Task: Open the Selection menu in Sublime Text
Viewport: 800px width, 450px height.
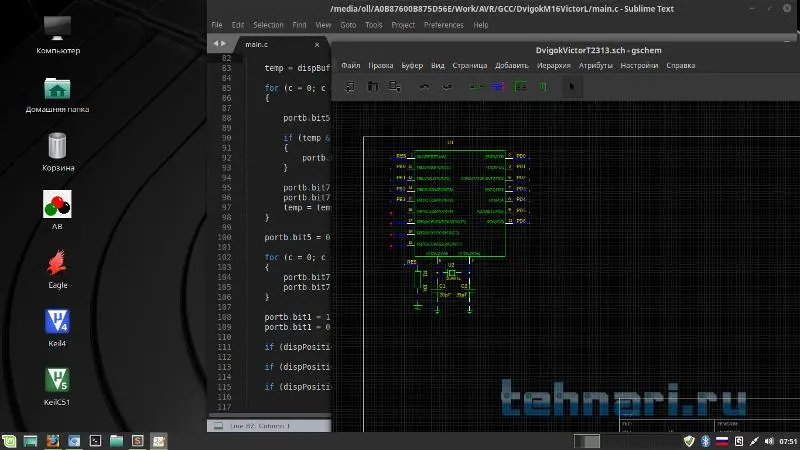Action: (268, 25)
